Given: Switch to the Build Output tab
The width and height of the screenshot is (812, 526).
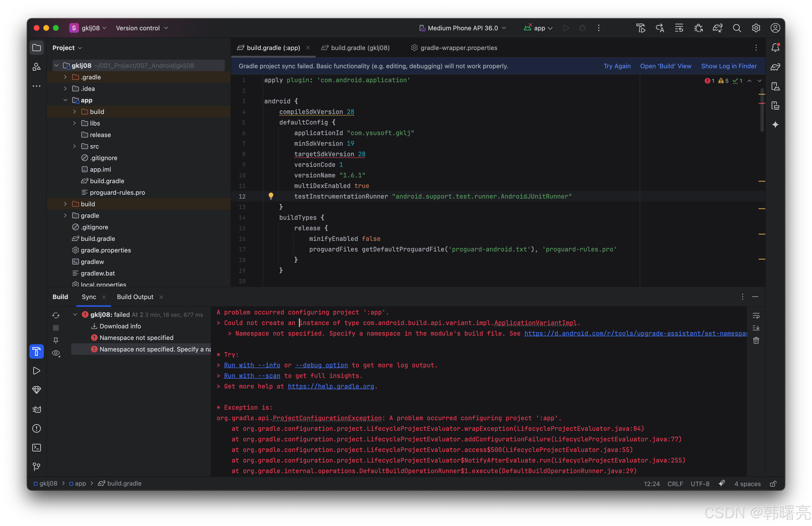Looking at the screenshot, I should click(x=135, y=297).
